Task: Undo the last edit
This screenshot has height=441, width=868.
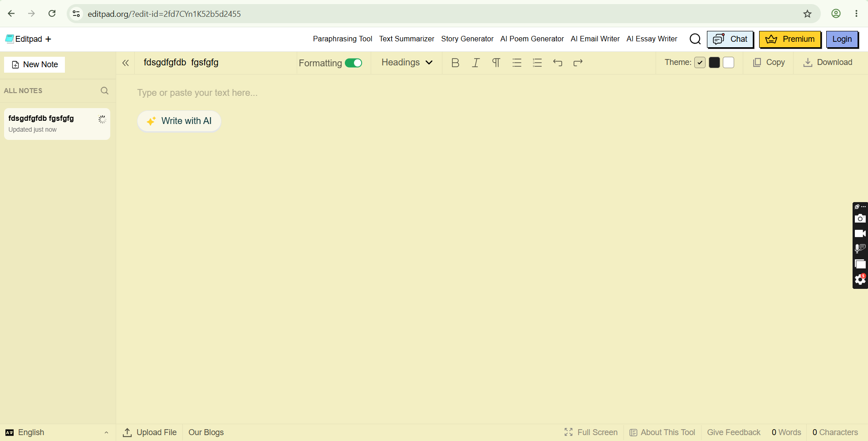Action: click(x=558, y=63)
